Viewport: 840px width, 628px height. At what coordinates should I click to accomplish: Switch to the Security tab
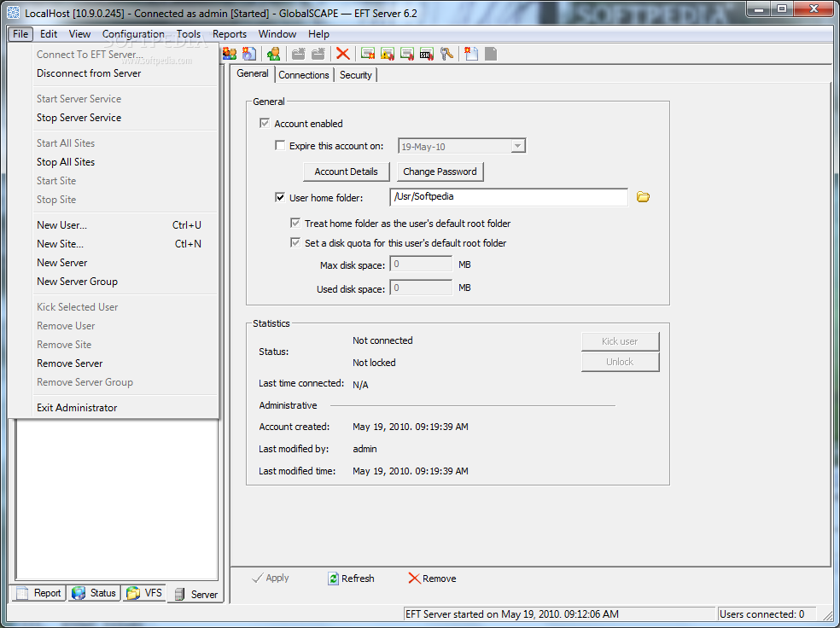tap(355, 75)
